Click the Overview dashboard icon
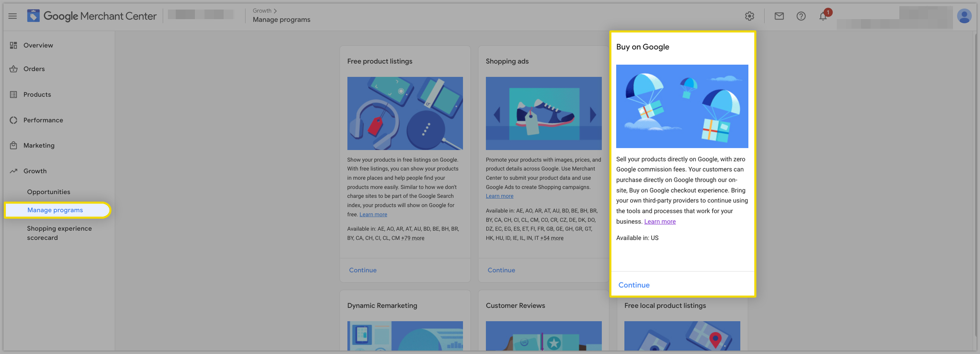The height and width of the screenshot is (354, 980). click(14, 45)
